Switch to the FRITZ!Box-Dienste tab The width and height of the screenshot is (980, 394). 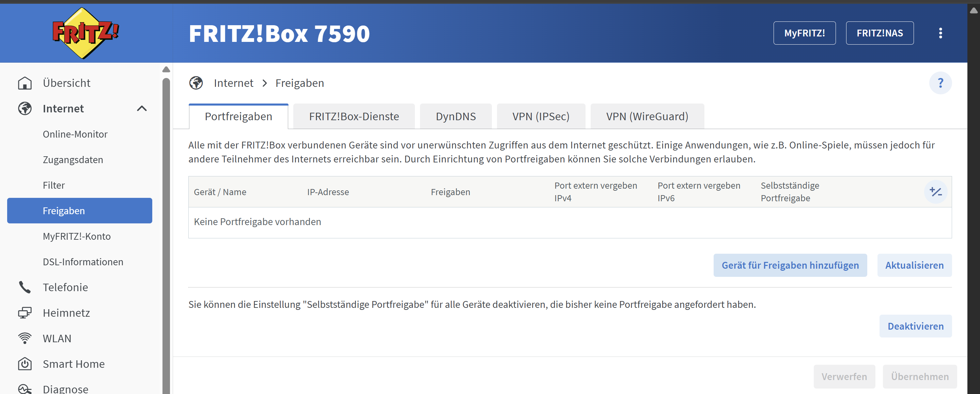click(x=354, y=116)
